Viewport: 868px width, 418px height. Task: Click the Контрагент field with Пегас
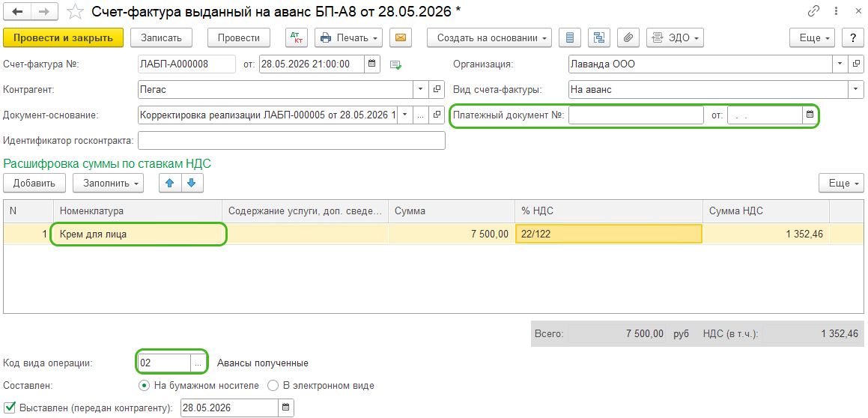[x=276, y=89]
